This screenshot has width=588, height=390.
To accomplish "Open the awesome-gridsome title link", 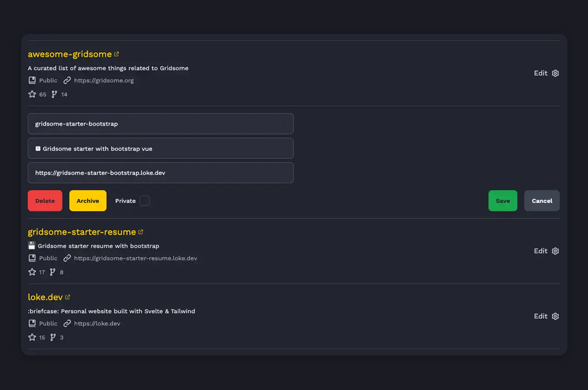I will pos(70,54).
